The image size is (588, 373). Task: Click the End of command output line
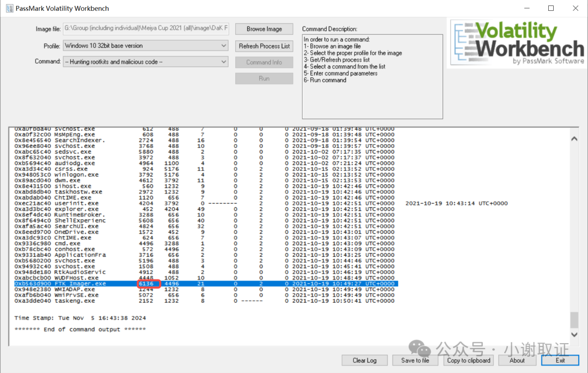(80, 329)
